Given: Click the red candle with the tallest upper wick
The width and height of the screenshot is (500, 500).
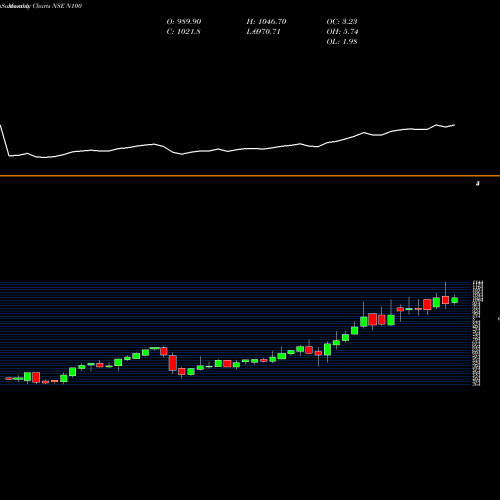Looking at the screenshot, I should coord(445,300).
